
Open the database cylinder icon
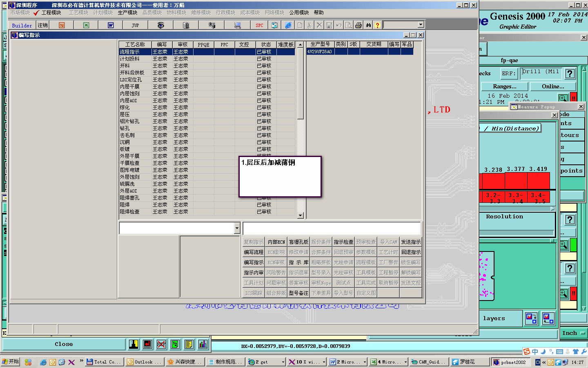186,25
